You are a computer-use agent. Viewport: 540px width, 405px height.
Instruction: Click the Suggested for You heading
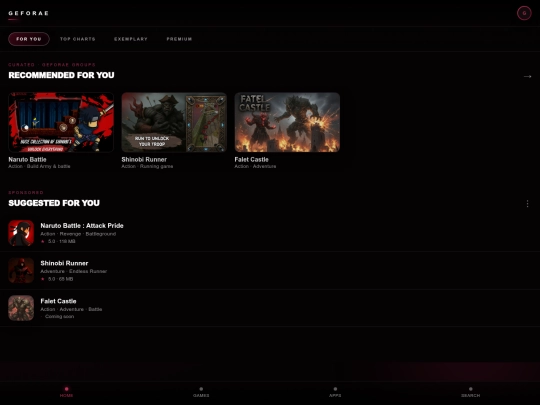click(54, 203)
